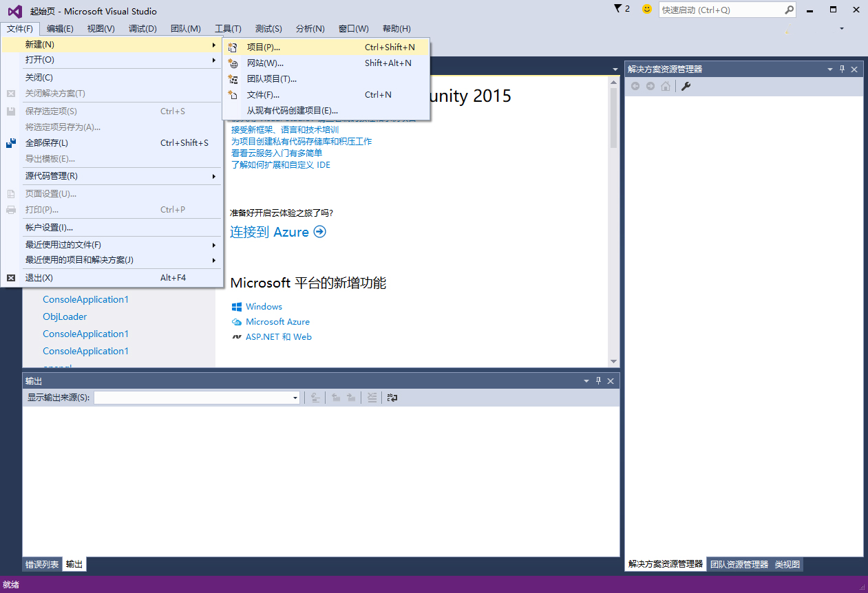Viewport: 868px width, 593px height.
Task: Click the start page vertical scrollbar thumb
Action: tap(613, 118)
